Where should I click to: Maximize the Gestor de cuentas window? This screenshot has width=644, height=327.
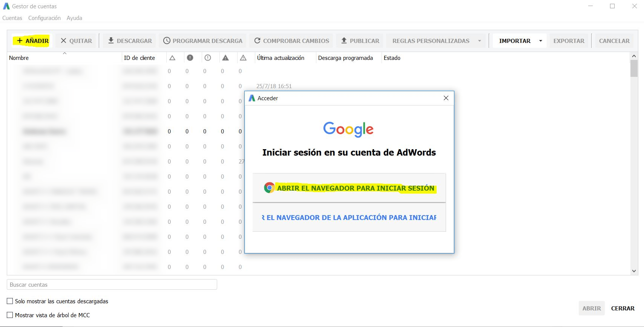pos(612,6)
